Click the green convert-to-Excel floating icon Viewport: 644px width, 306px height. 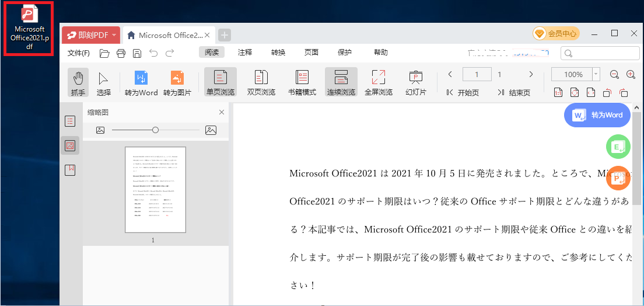click(x=618, y=147)
